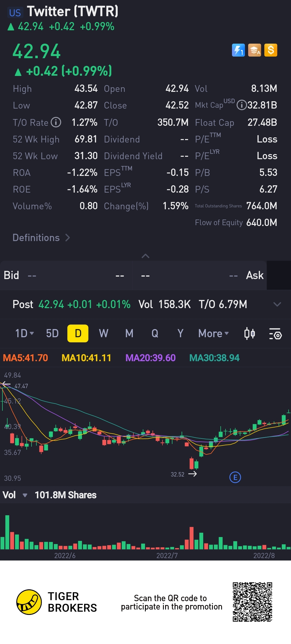
Task: Select the 5D chart tab
Action: coord(52,333)
